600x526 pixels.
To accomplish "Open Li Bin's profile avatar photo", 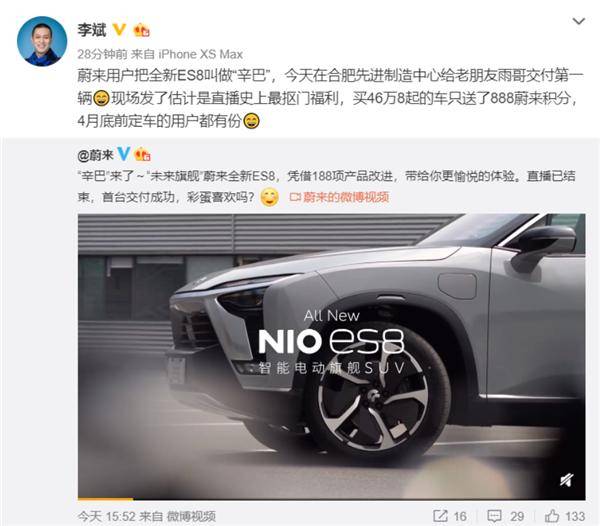I will [42, 41].
